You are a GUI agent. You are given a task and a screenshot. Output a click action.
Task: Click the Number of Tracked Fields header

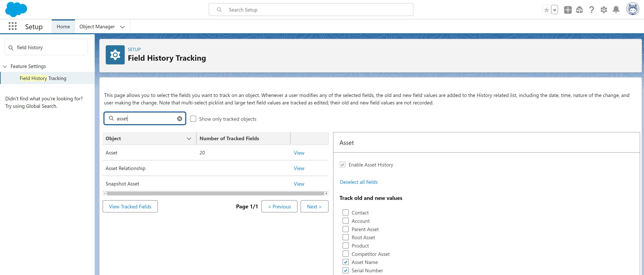pos(229,138)
